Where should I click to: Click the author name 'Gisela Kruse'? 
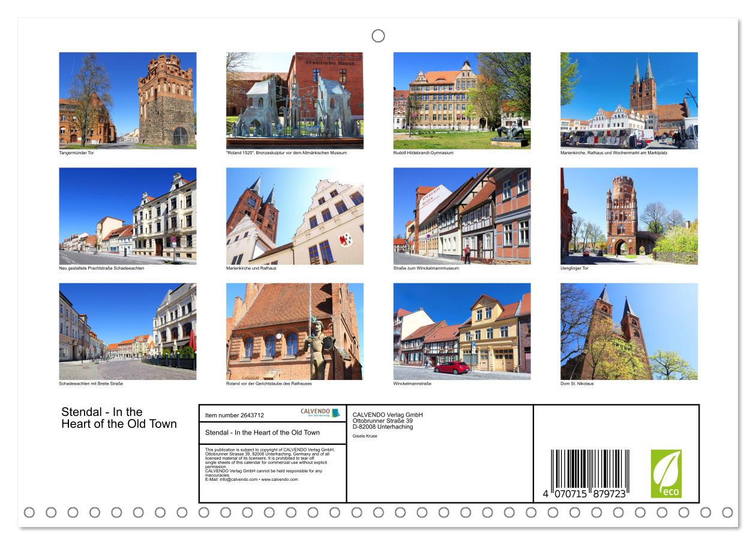(365, 436)
